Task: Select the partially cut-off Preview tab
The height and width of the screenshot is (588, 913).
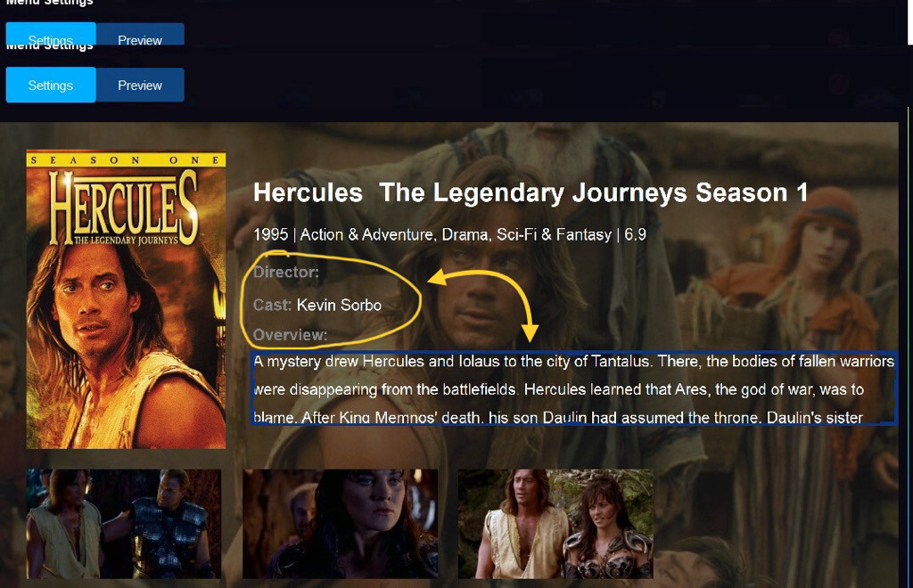Action: click(x=140, y=35)
